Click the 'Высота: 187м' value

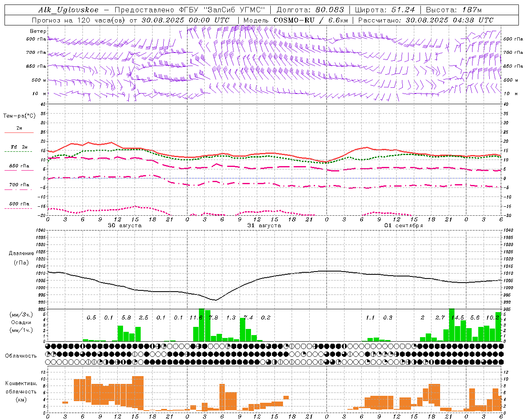click(454, 10)
